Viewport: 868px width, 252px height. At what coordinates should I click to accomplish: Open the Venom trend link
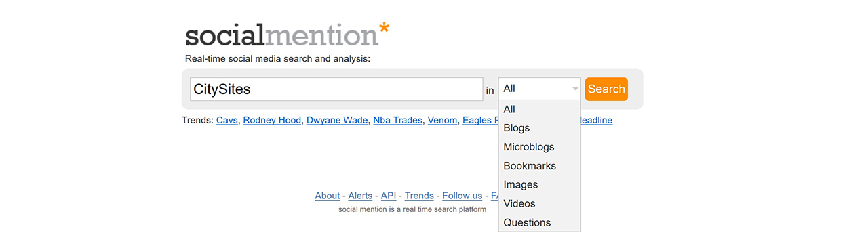tap(442, 120)
